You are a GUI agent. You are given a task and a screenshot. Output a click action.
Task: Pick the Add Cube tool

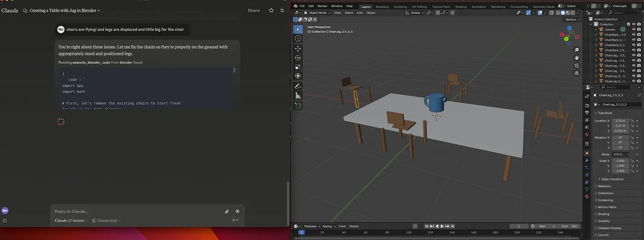coord(298,105)
